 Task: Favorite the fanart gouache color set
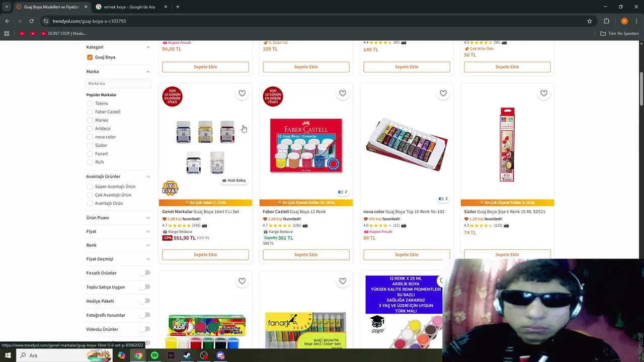click(343, 281)
